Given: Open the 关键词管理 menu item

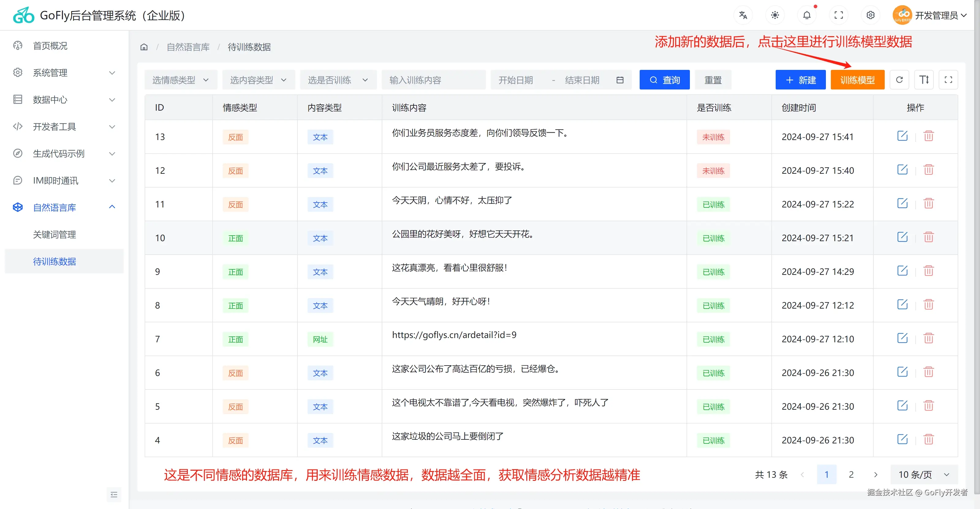Looking at the screenshot, I should coord(55,234).
